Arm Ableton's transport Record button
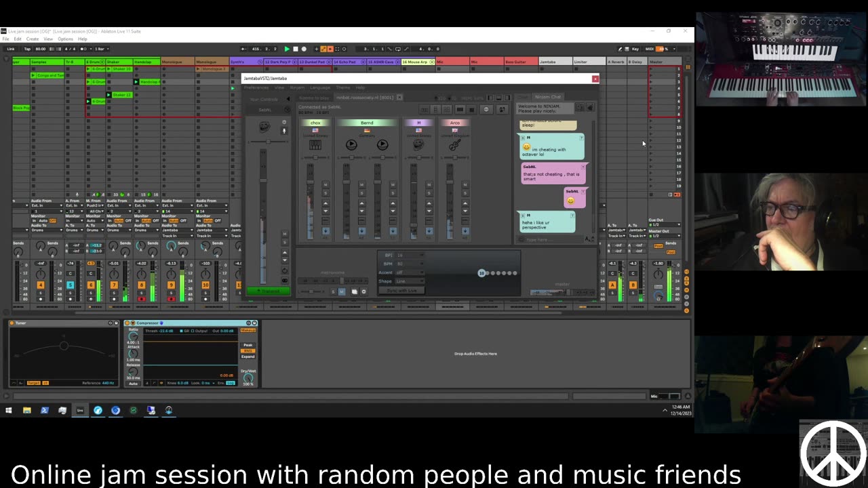Viewport: 868px width, 488px height. pyautogui.click(x=303, y=49)
